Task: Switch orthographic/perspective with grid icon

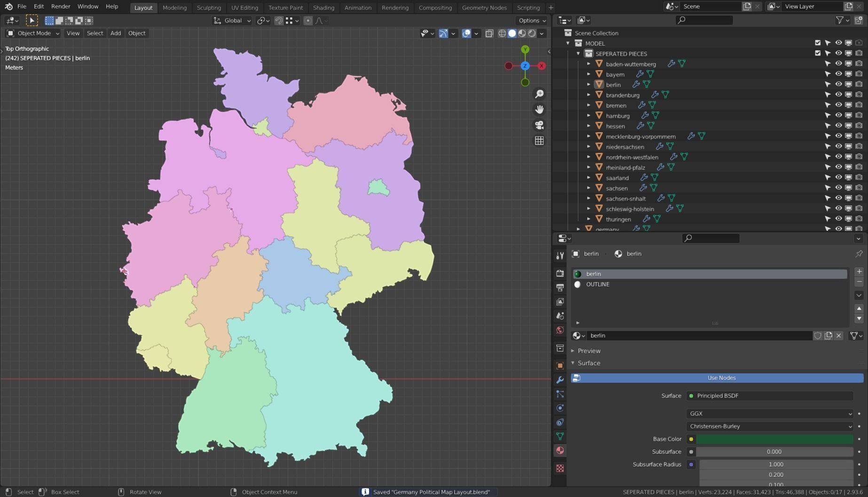Action: point(539,141)
